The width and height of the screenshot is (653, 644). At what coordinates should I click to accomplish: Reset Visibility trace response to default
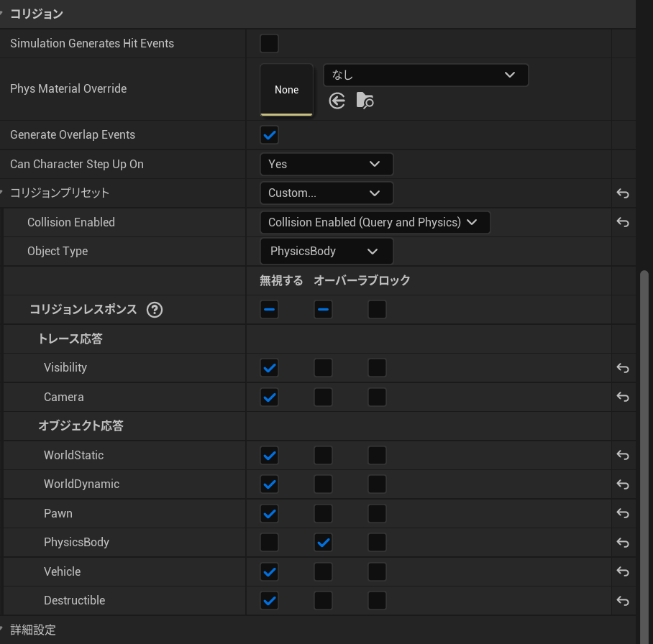click(x=623, y=368)
